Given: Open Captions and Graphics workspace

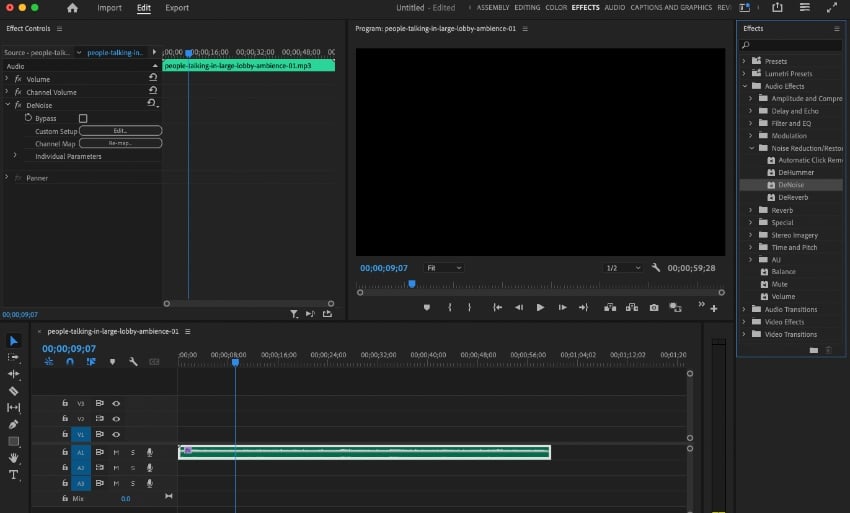Looking at the screenshot, I should pyautogui.click(x=671, y=8).
